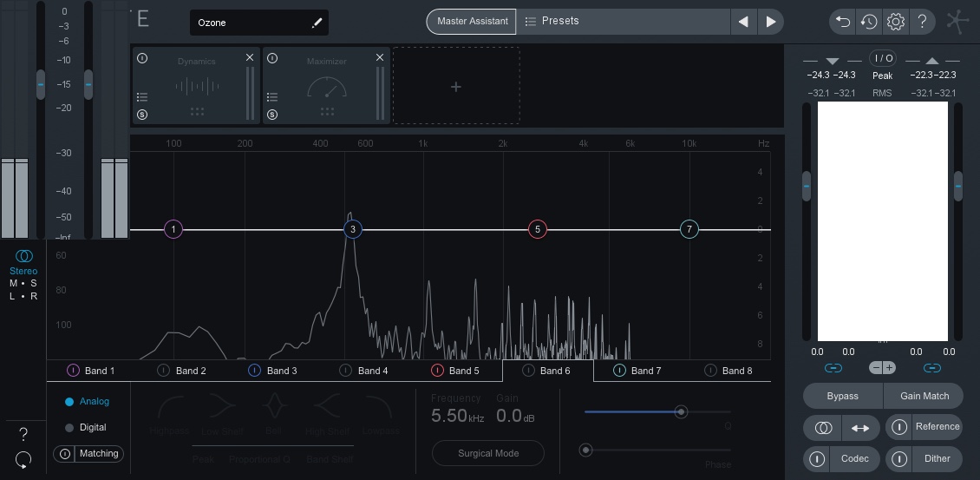Screen dimensions: 980x480
Task: Switch to the Band 5 tab
Action: [456, 371]
